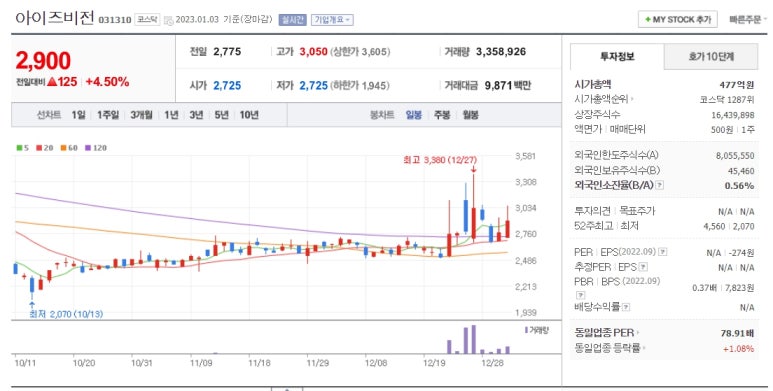
Task: Click the 동일업종 PER value 78.91배
Action: [x=737, y=333]
